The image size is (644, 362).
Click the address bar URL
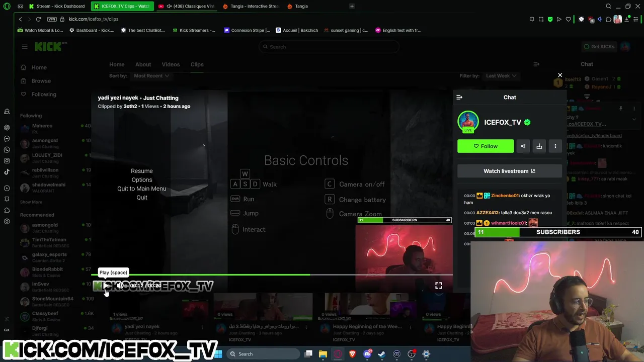(x=94, y=19)
